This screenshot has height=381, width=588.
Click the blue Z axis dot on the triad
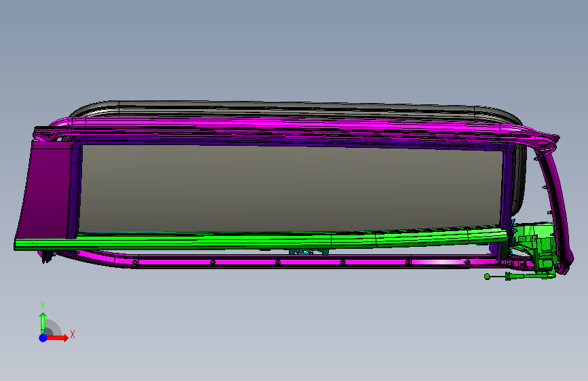click(43, 338)
